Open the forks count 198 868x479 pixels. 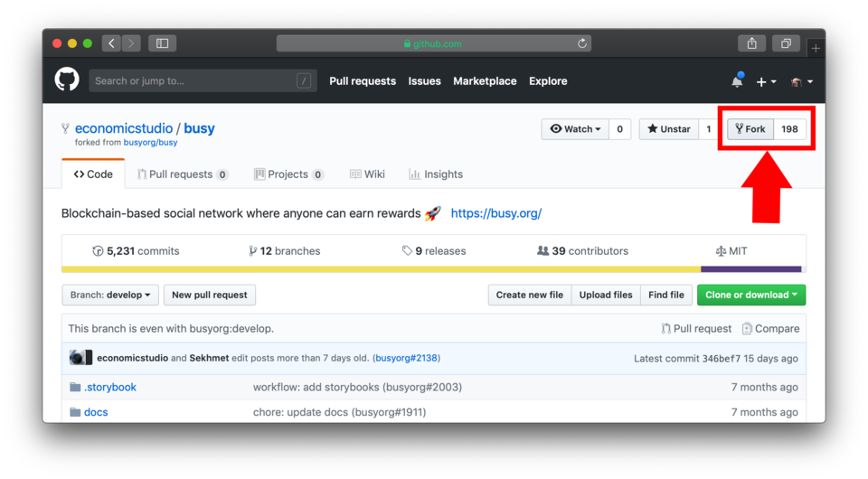tap(789, 129)
